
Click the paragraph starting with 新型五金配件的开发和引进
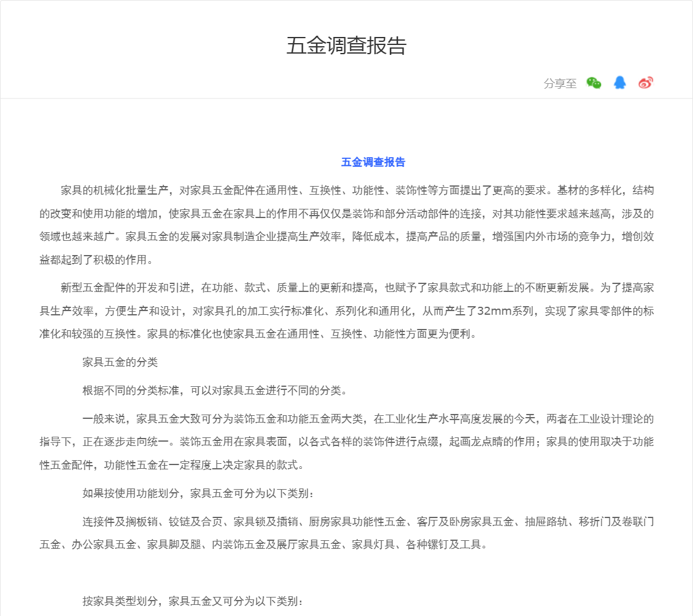click(x=346, y=311)
